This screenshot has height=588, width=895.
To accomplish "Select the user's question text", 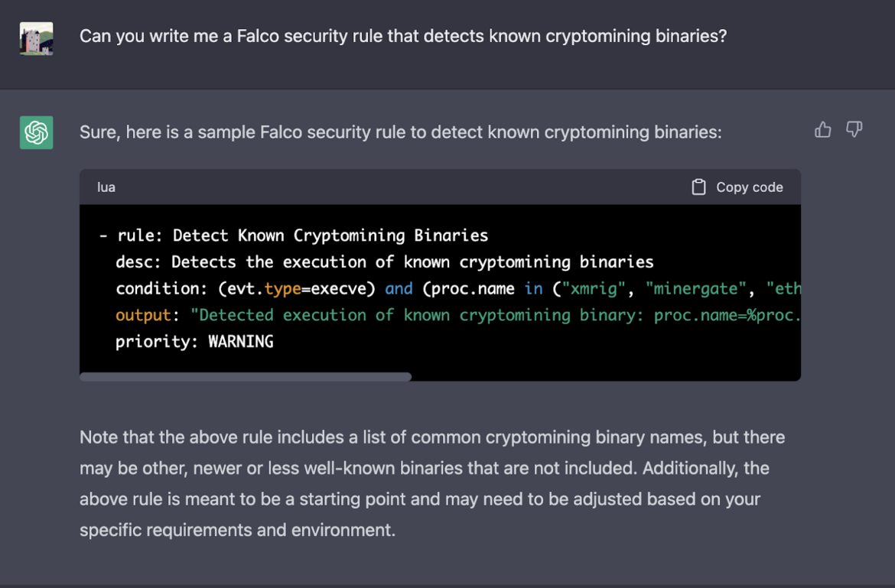I will tap(403, 36).
